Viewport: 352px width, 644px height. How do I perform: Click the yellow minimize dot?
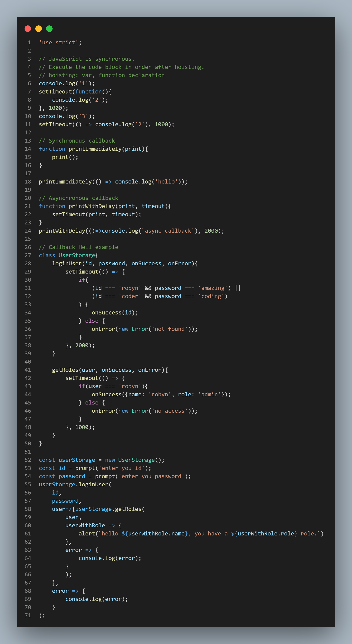(39, 29)
